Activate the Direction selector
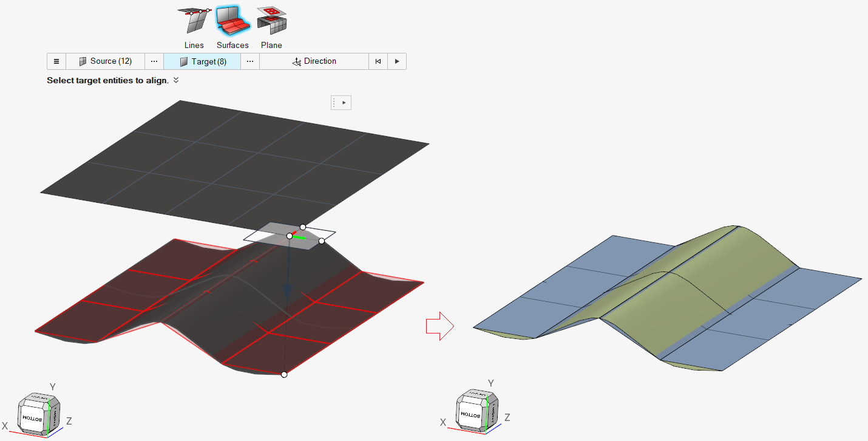The height and width of the screenshot is (441, 868). tap(314, 61)
